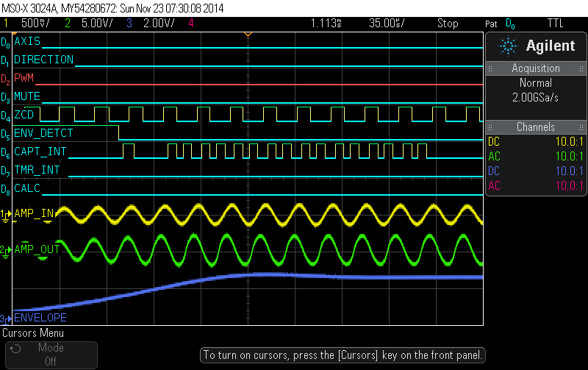The width and height of the screenshot is (588, 370).
Task: Select channel 1 ground marker AMP_IN
Action: pos(7,214)
